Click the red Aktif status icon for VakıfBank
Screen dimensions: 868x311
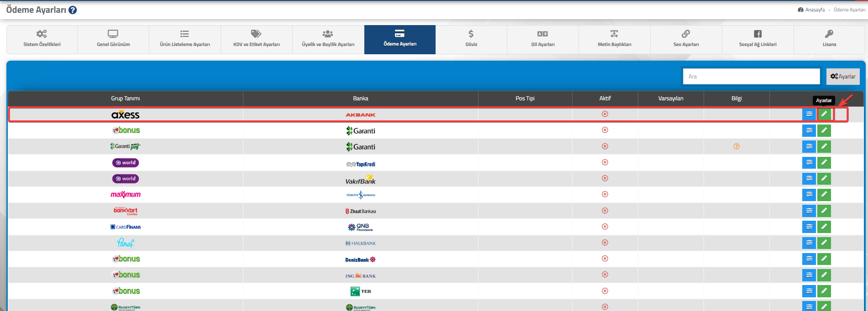click(605, 178)
